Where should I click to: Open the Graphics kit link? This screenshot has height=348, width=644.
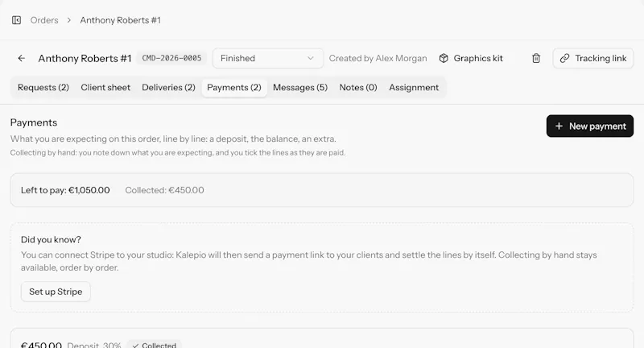coord(471,58)
